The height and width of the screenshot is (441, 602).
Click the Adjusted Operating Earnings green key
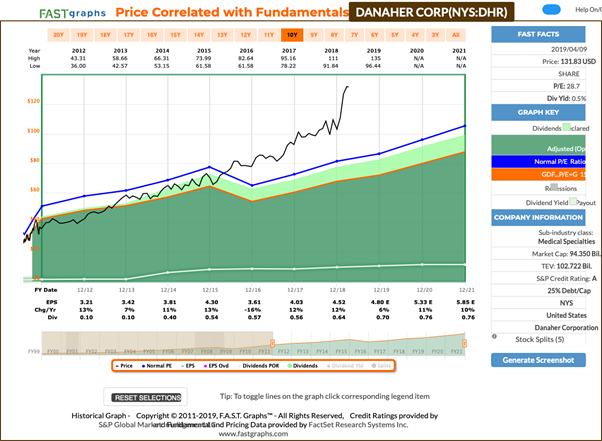pyautogui.click(x=538, y=145)
